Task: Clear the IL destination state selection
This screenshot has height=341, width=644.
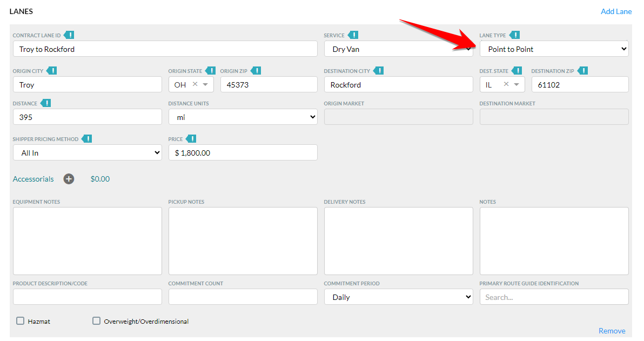Action: [x=506, y=84]
